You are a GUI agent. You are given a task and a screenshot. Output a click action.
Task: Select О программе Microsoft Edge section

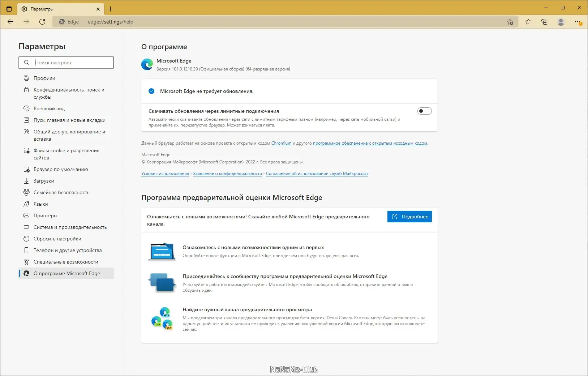click(66, 273)
